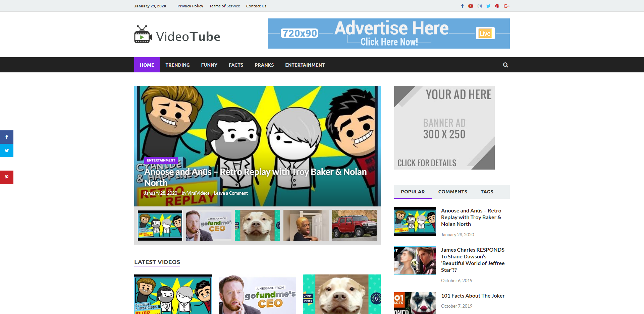Open the YouTube icon in top bar
The height and width of the screenshot is (314, 644).
[471, 6]
